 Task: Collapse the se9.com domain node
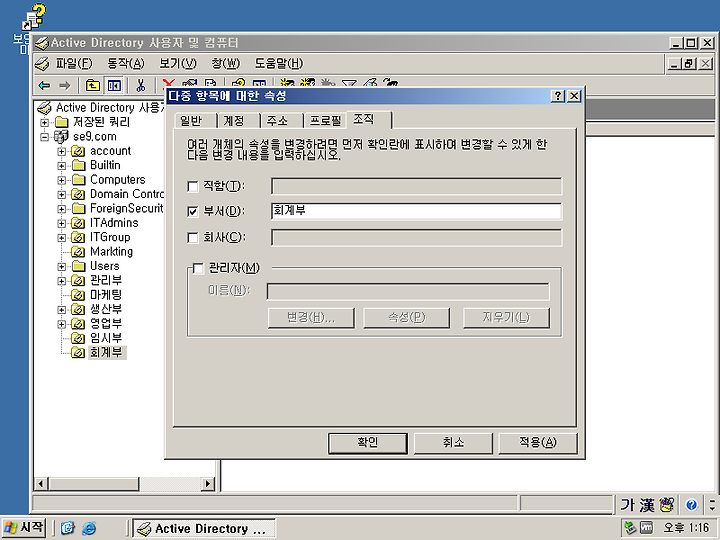pos(45,137)
